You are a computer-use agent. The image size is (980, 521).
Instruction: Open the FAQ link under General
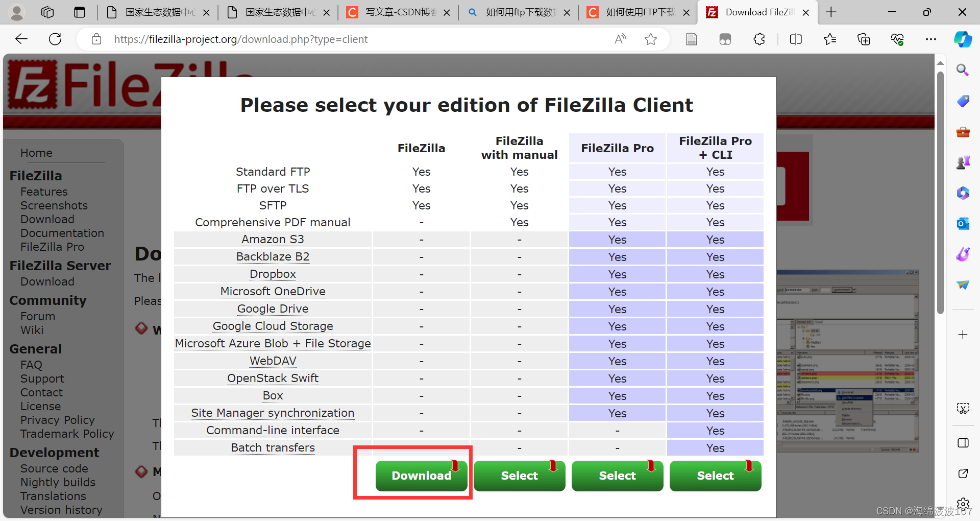pos(31,365)
